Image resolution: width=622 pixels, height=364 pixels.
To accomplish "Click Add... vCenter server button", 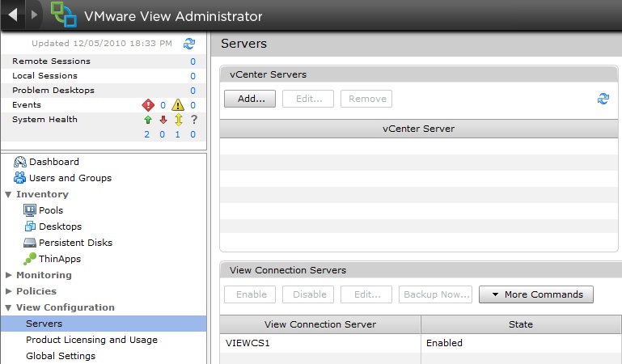I will [x=250, y=99].
